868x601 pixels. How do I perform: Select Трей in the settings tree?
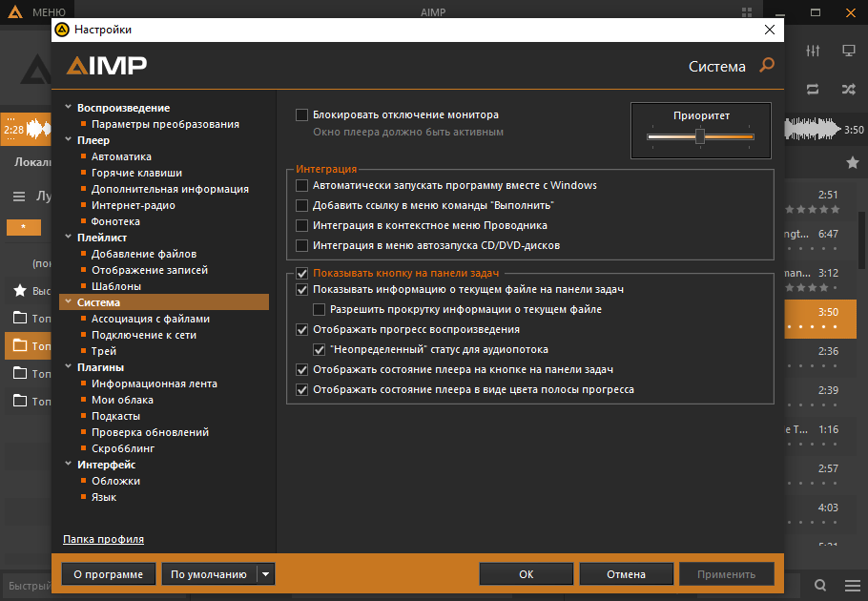coord(104,351)
